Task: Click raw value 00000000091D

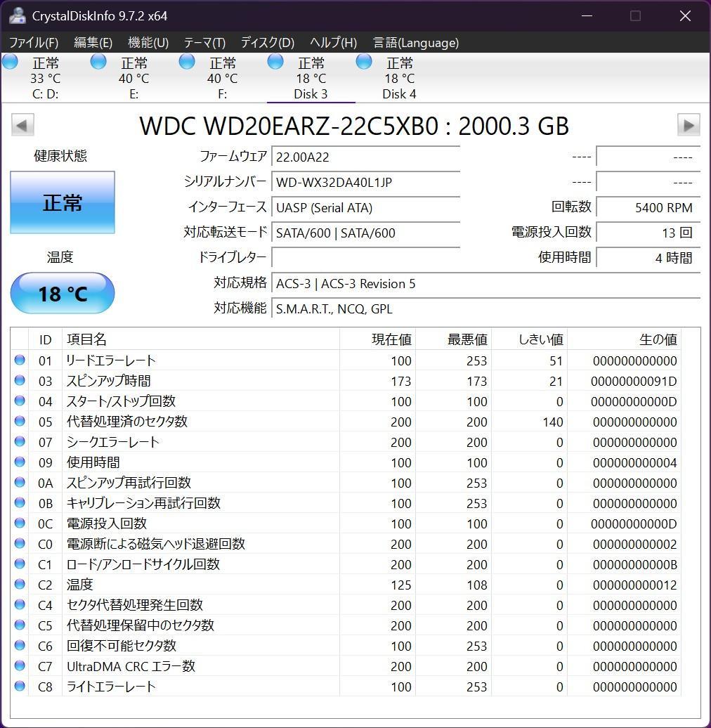Action: point(634,381)
